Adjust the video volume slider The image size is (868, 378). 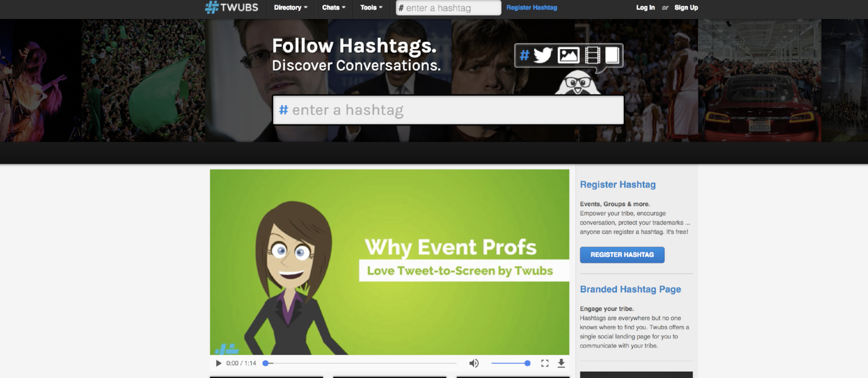click(510, 364)
